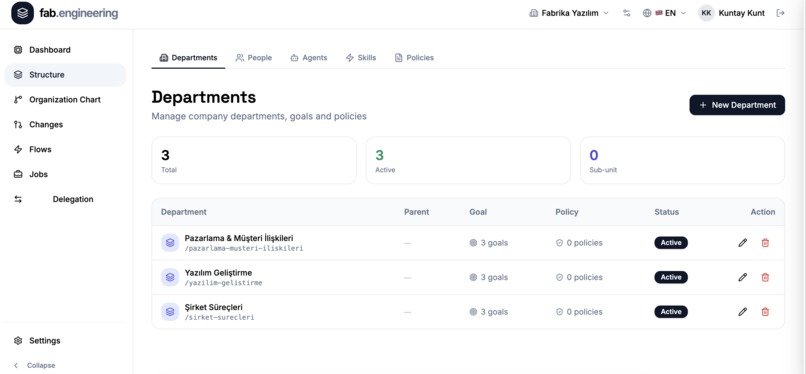Viewport: 806px width, 374px height.
Task: Click 0 policies in Pazarlama row
Action: tap(579, 243)
